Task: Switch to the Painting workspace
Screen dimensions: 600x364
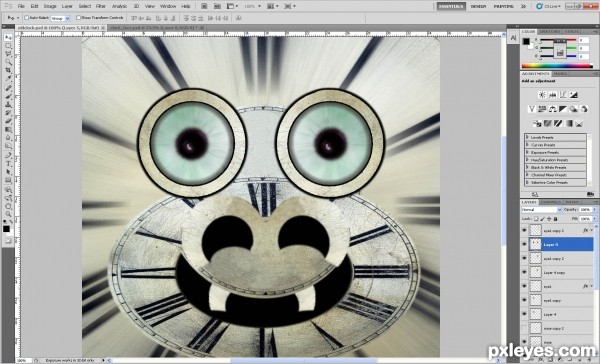Action: 504,6
